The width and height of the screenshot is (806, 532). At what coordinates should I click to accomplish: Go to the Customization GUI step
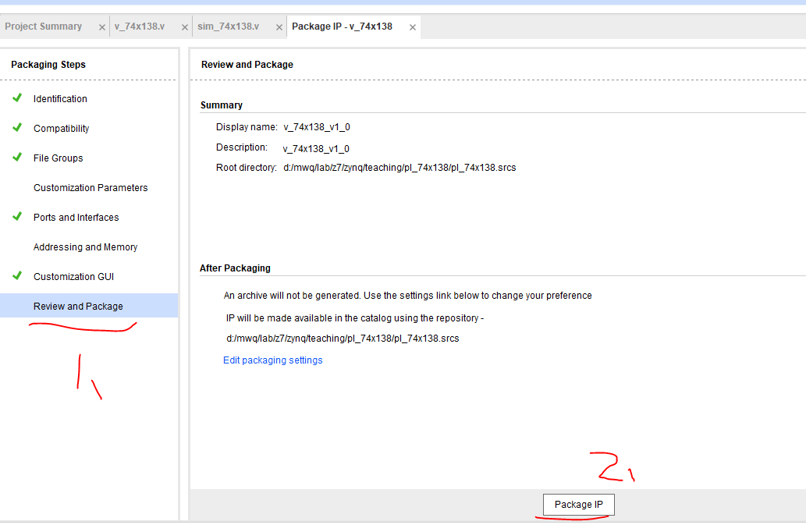73,277
